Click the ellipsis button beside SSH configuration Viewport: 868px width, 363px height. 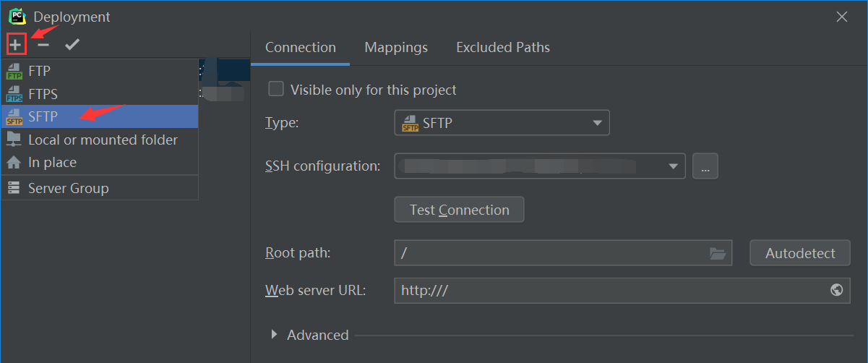coord(705,166)
